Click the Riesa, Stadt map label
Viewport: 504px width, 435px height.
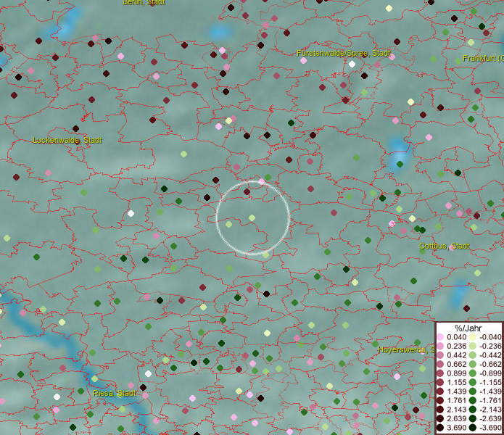[x=115, y=393]
